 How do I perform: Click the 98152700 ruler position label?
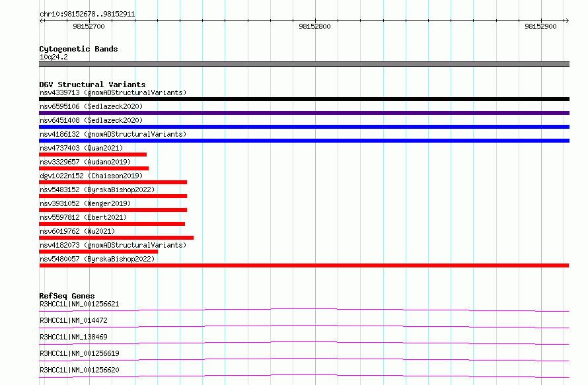(x=89, y=26)
